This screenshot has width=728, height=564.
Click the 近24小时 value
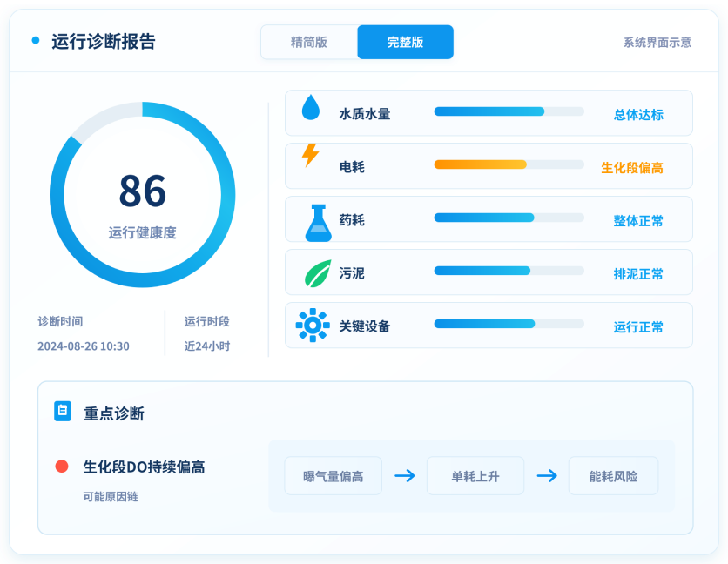click(207, 346)
